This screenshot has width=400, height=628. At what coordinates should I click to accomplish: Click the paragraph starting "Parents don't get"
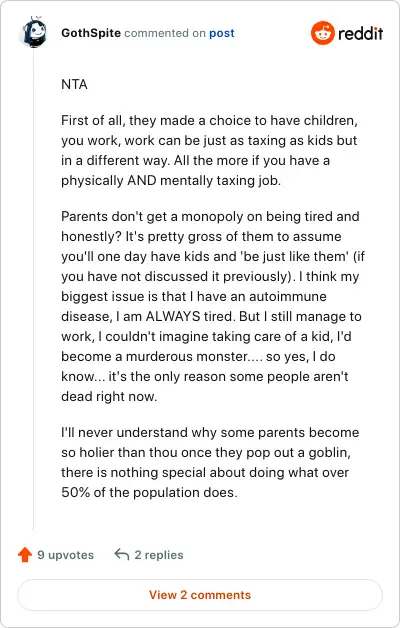pyautogui.click(x=213, y=306)
